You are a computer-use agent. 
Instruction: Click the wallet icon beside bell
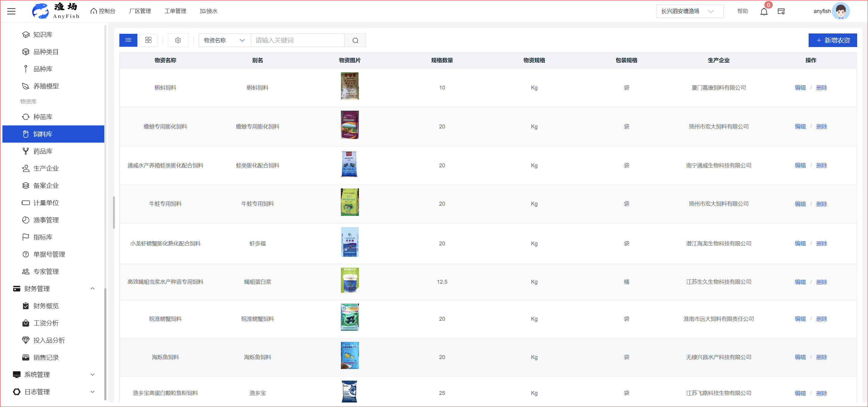click(x=781, y=11)
